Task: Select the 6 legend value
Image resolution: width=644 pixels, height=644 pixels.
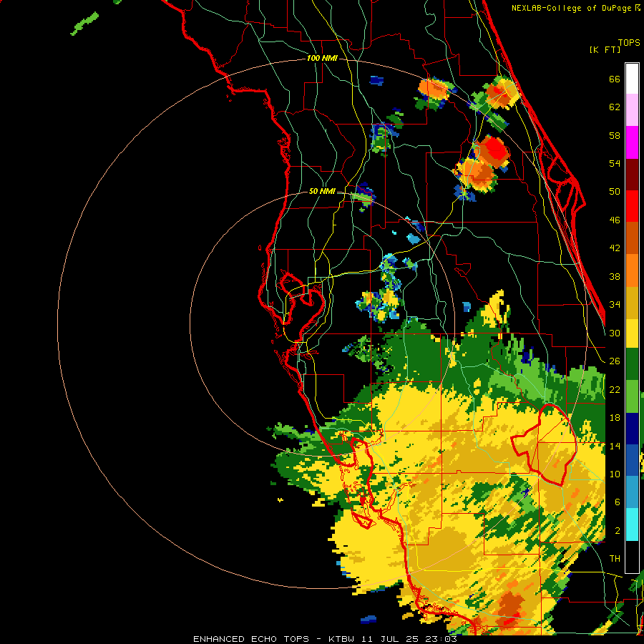Action: (x=618, y=502)
